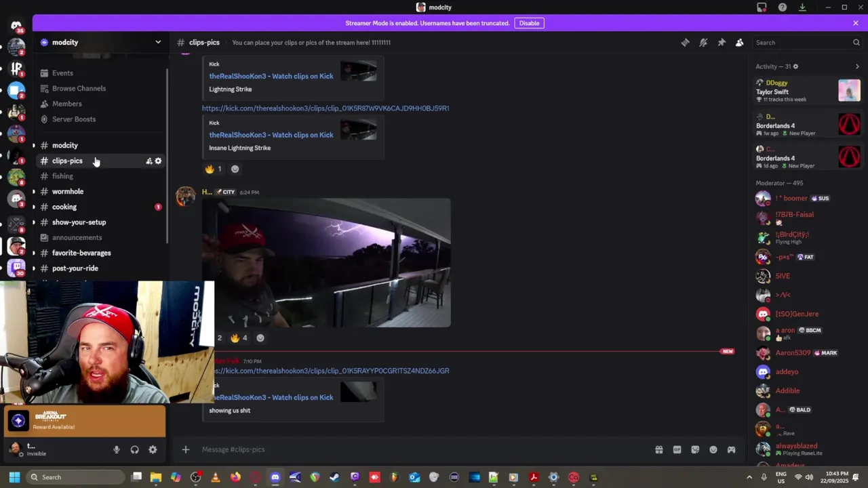This screenshot has height=488, width=868.
Task: Open Server Boosts
Action: (x=73, y=119)
